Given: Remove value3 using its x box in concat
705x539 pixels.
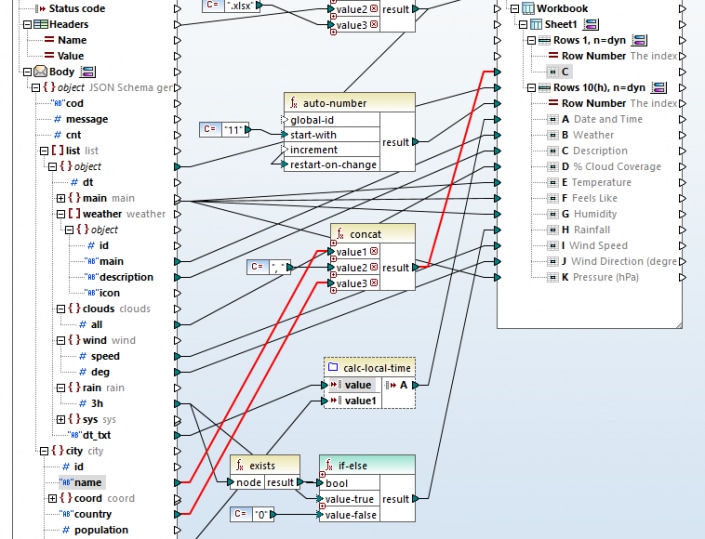Looking at the screenshot, I should click(x=374, y=283).
